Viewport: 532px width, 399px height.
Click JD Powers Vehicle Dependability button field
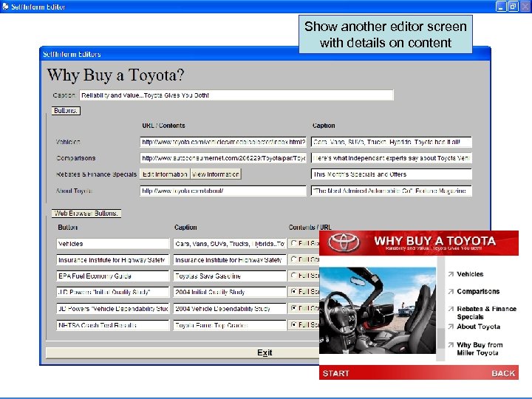point(112,308)
